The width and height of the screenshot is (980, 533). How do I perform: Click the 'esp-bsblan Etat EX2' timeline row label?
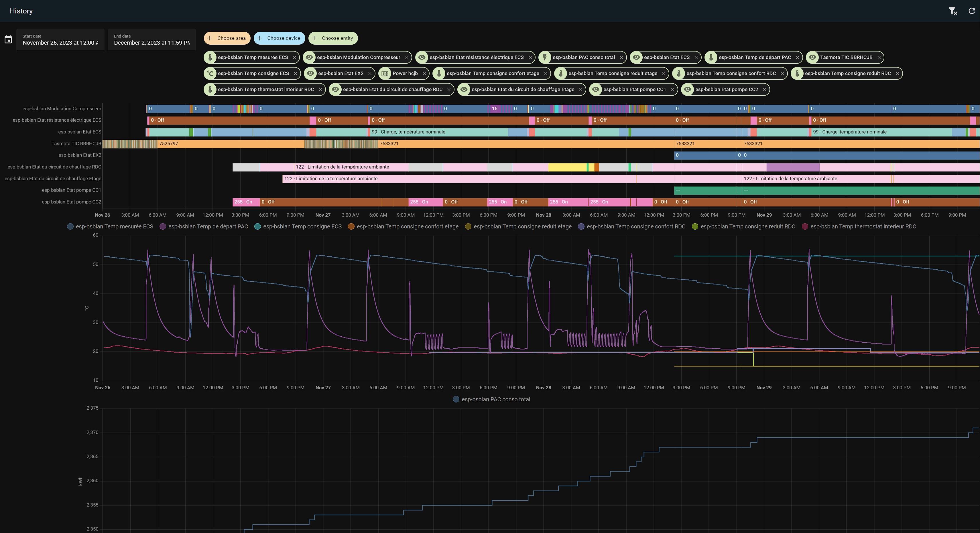(x=80, y=155)
